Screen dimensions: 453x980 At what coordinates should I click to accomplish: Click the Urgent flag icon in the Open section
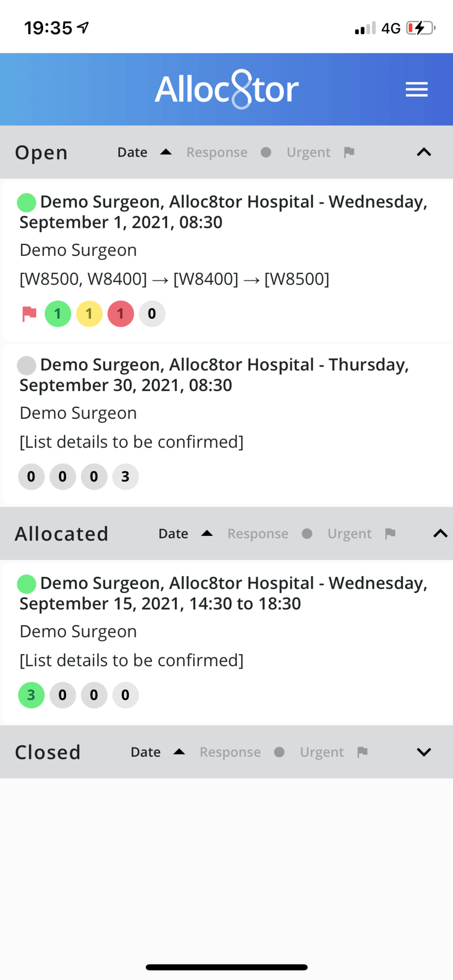(x=349, y=152)
